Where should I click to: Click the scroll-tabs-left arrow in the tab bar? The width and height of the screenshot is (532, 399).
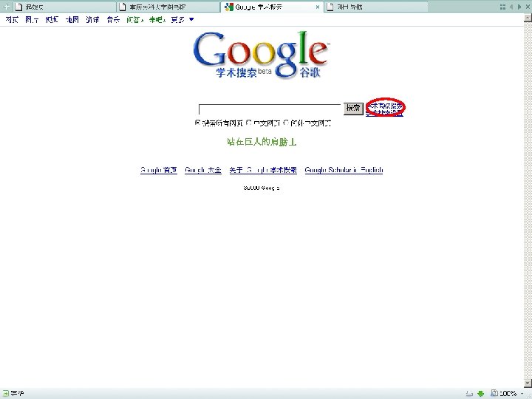click(511, 7)
